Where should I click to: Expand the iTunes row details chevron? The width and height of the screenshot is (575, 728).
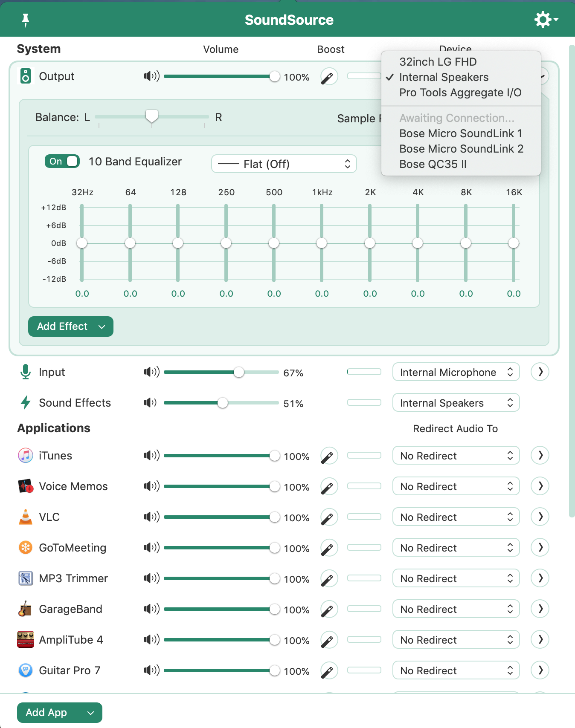coord(540,456)
